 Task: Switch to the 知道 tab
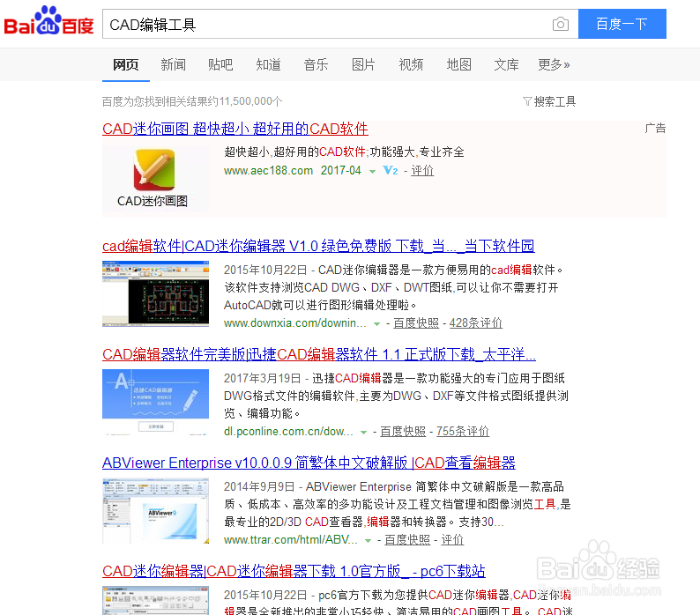[x=268, y=64]
